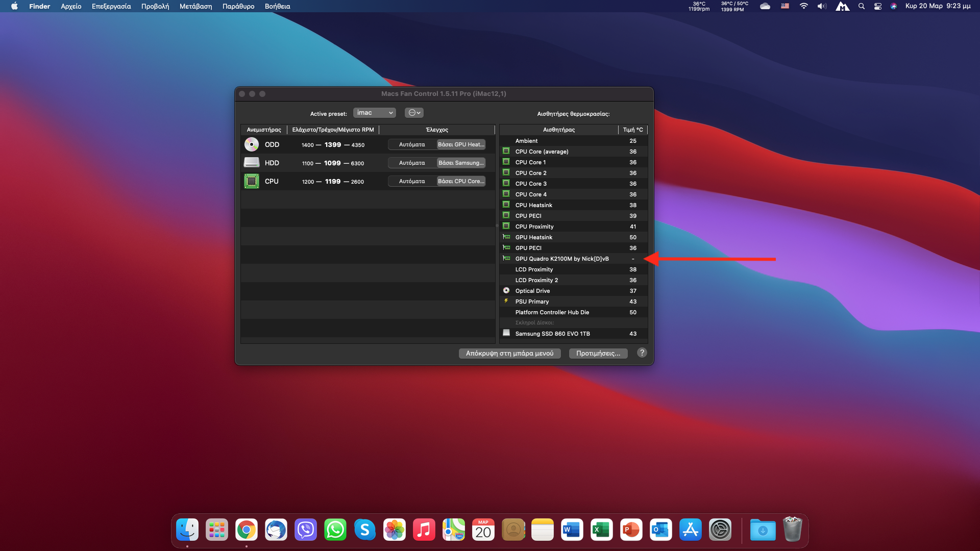Open the input language flag menu
Viewport: 980px width, 551px height.
click(x=785, y=6)
